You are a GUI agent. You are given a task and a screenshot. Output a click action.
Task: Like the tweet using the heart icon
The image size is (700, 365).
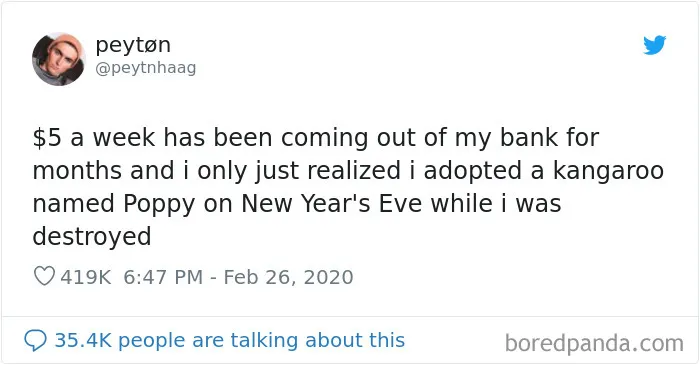tap(44, 276)
